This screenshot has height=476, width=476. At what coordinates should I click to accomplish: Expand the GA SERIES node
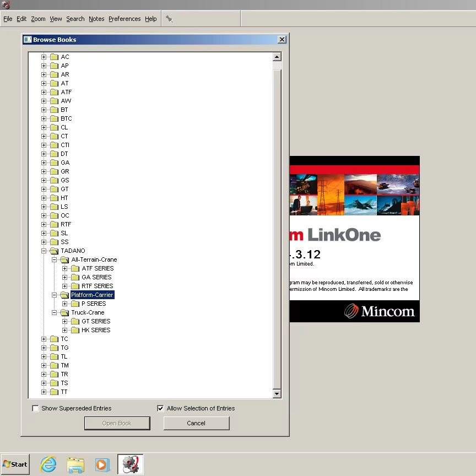click(64, 278)
